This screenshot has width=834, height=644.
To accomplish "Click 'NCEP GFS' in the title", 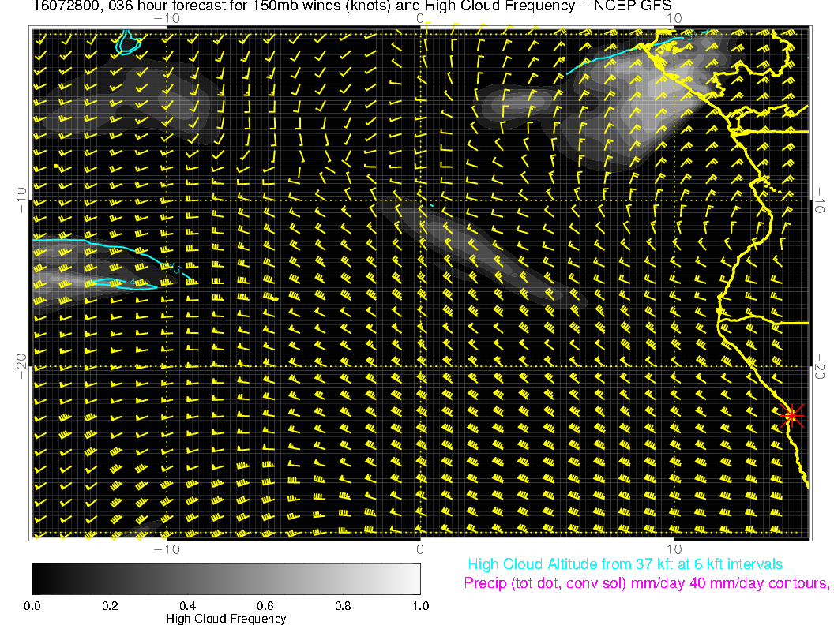I will pyautogui.click(x=633, y=6).
